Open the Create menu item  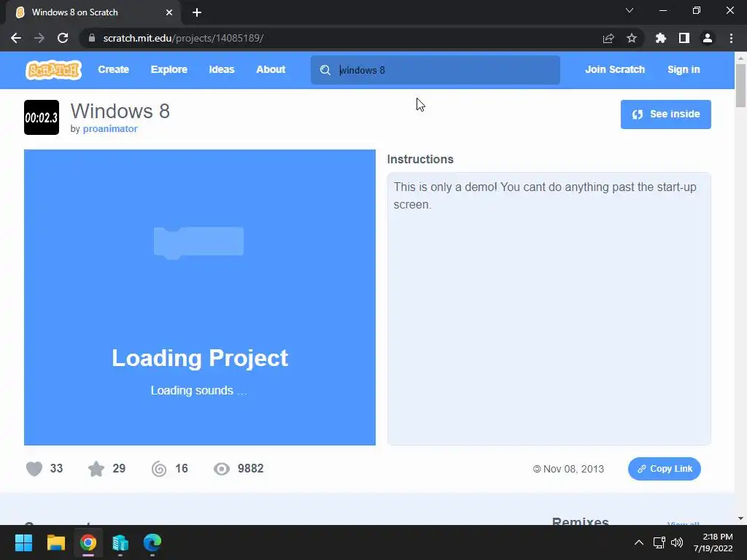[113, 69]
